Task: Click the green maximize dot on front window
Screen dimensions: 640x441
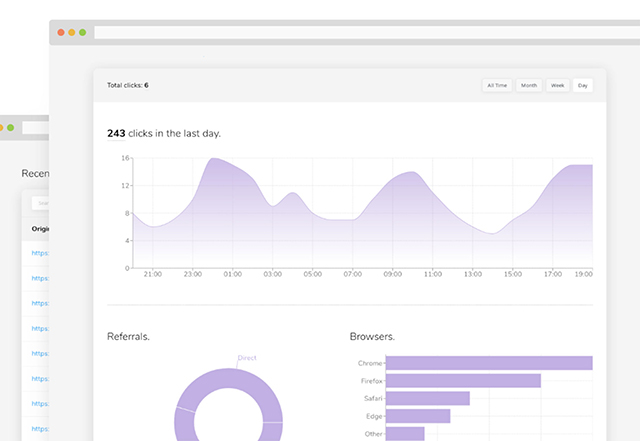Action: coord(82,33)
